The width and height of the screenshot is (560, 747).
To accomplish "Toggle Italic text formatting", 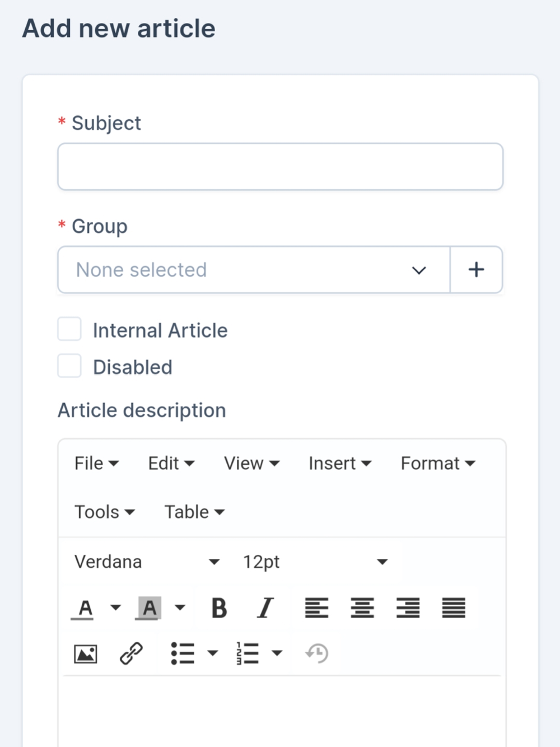I will 265,608.
